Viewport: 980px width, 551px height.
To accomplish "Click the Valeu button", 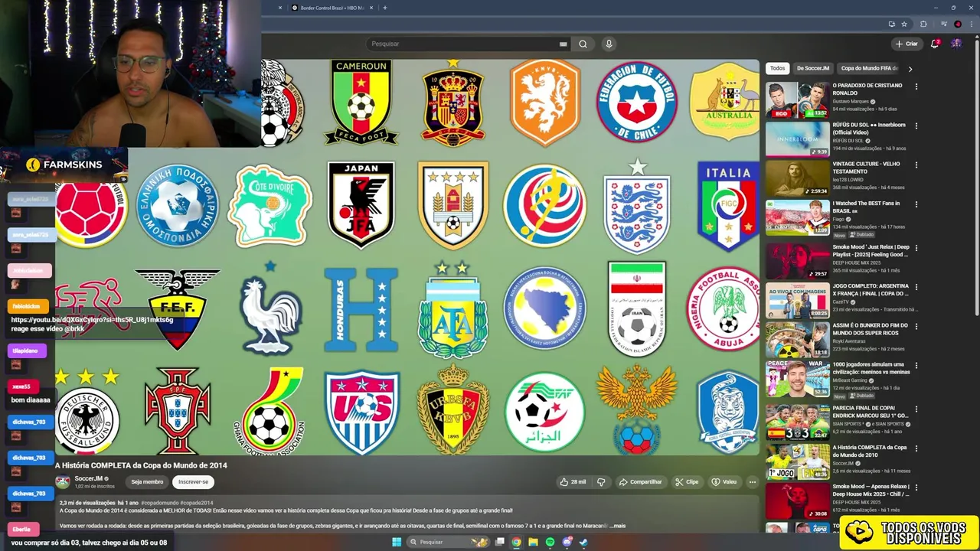I will point(724,482).
